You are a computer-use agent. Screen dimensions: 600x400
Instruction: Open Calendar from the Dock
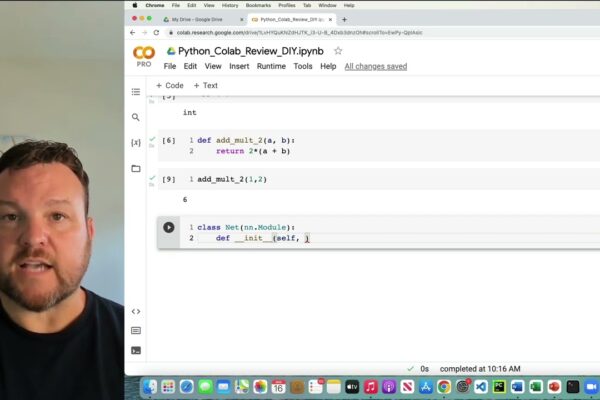pos(279,387)
